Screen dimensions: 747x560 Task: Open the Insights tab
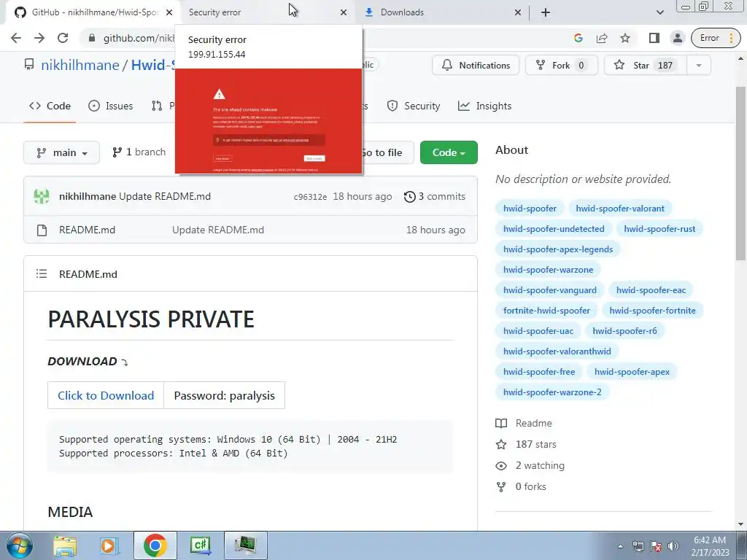point(485,106)
